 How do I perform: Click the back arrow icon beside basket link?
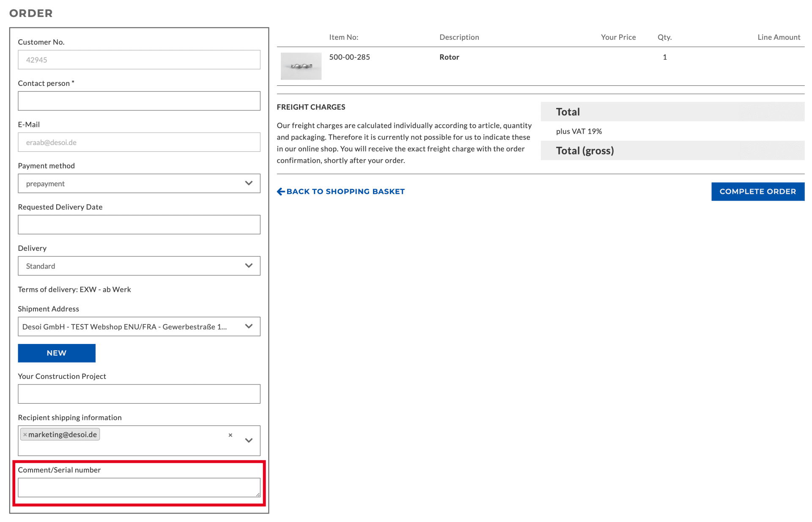point(281,192)
